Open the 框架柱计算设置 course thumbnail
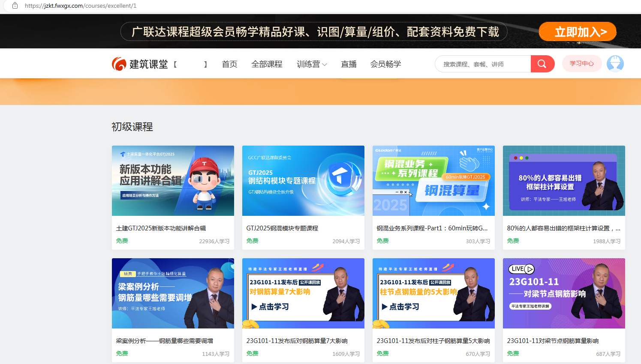Viewport: 641px width, 364px height. pyautogui.click(x=564, y=181)
